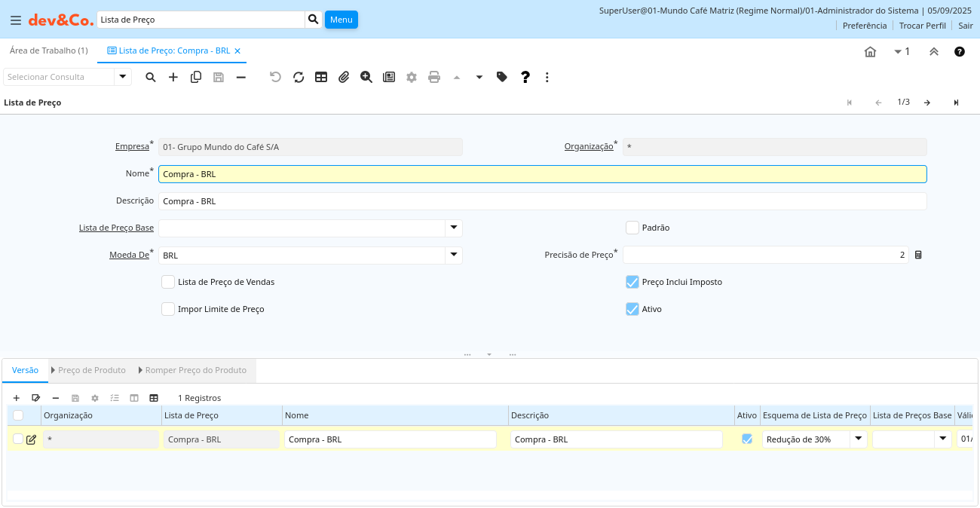Uncheck Preço Inclui Imposto checkbox

pyautogui.click(x=632, y=282)
